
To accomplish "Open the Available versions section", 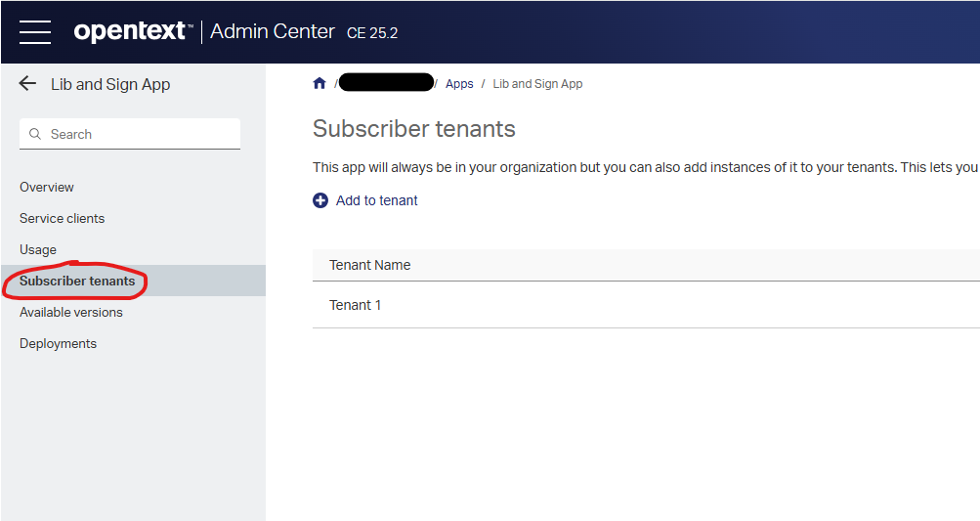I will pyautogui.click(x=70, y=312).
